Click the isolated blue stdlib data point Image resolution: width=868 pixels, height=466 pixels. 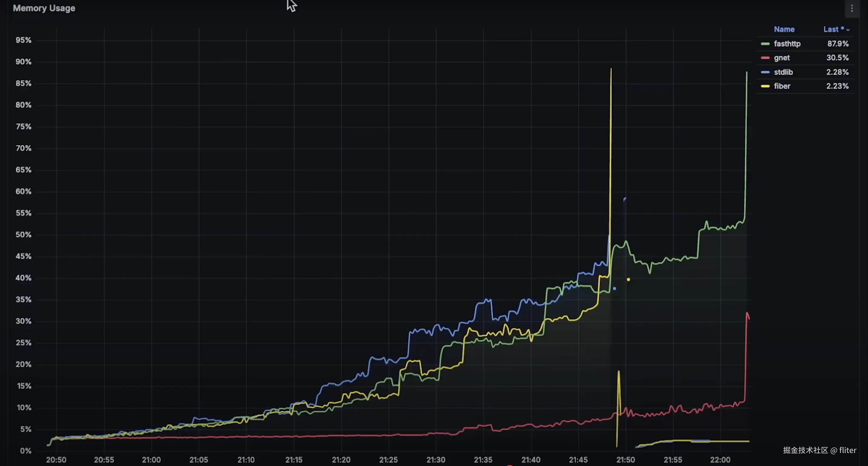pyautogui.click(x=614, y=288)
